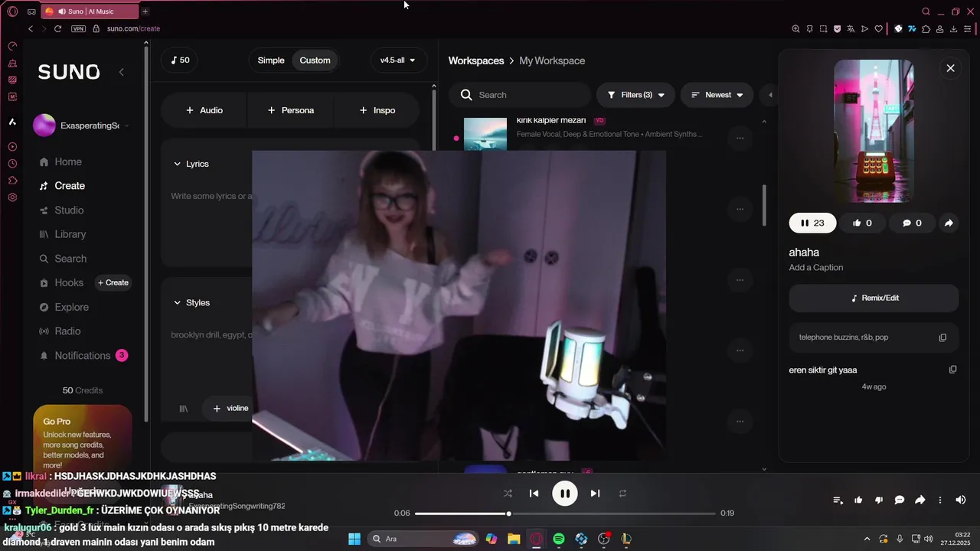The image size is (980, 551).
Task: Dislike the current song in player bar
Action: [x=879, y=500]
